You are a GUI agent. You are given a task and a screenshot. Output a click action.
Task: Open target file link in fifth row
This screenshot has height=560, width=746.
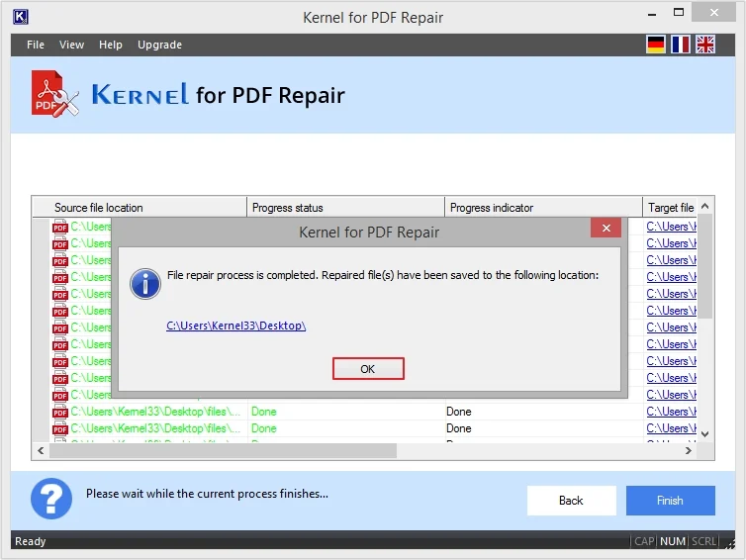672,294
